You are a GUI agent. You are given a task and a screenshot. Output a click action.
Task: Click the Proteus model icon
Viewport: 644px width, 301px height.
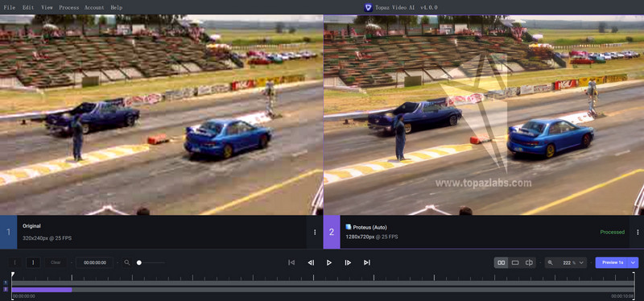coord(349,227)
